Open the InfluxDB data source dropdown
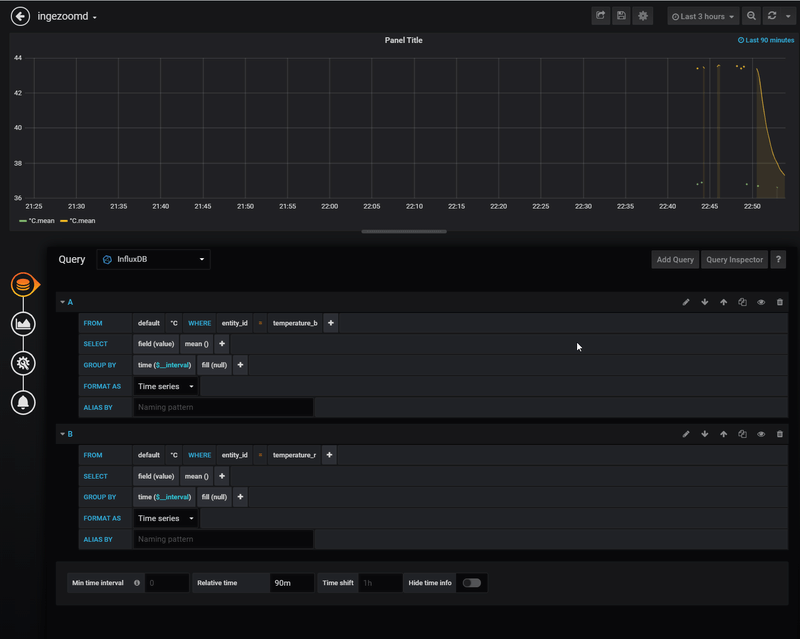This screenshot has height=639, width=800. [x=154, y=260]
